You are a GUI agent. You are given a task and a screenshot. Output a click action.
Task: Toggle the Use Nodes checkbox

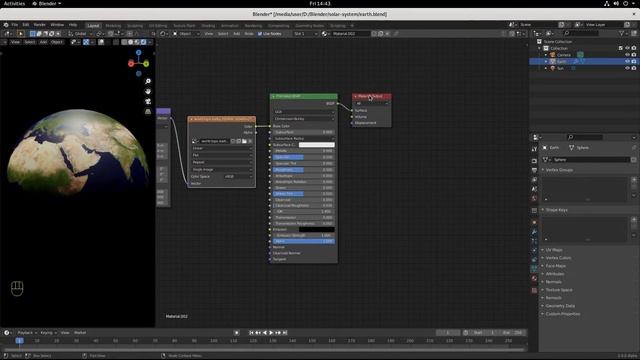[x=260, y=33]
